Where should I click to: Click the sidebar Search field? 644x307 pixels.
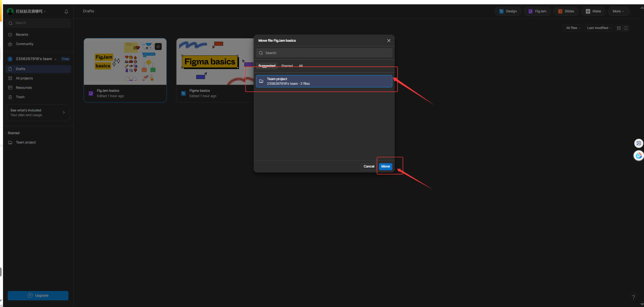38,23
